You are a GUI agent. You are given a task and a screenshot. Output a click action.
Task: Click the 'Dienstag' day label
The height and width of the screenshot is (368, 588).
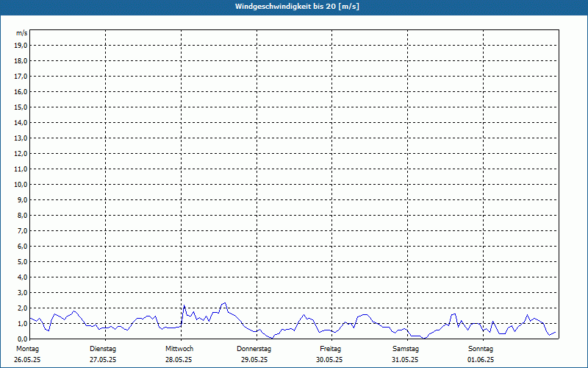point(103,349)
